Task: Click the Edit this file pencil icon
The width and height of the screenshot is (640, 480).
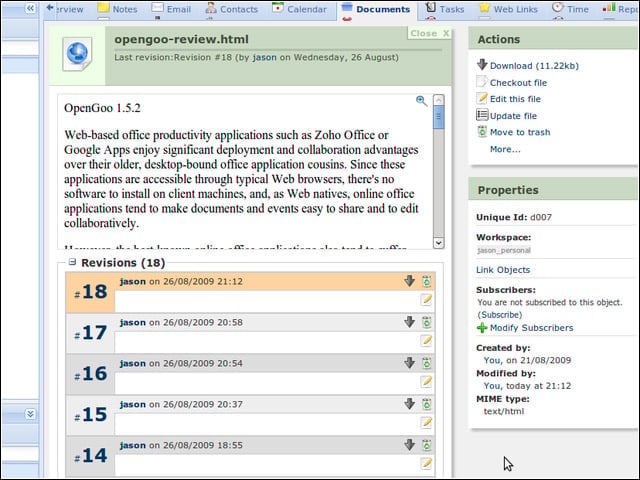Action: click(482, 98)
